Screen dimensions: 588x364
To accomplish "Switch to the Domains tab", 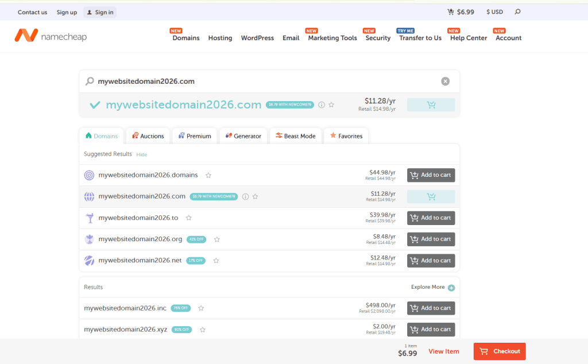I will 102,135.
